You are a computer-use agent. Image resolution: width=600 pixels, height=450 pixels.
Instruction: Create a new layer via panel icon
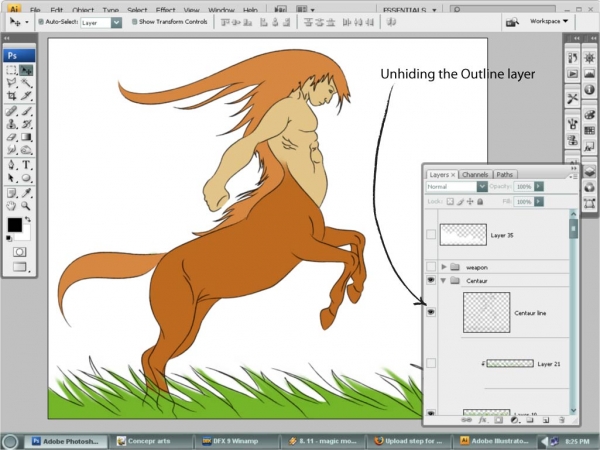tap(546, 420)
